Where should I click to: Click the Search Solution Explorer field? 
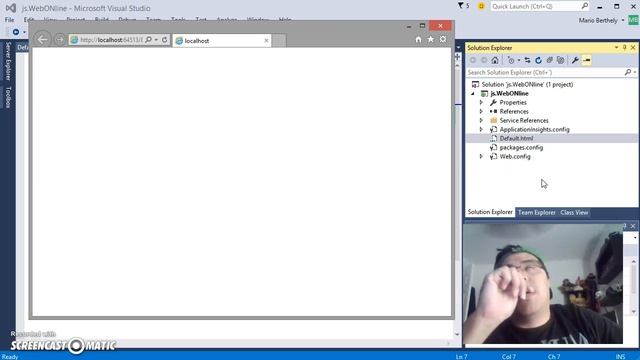click(545, 72)
